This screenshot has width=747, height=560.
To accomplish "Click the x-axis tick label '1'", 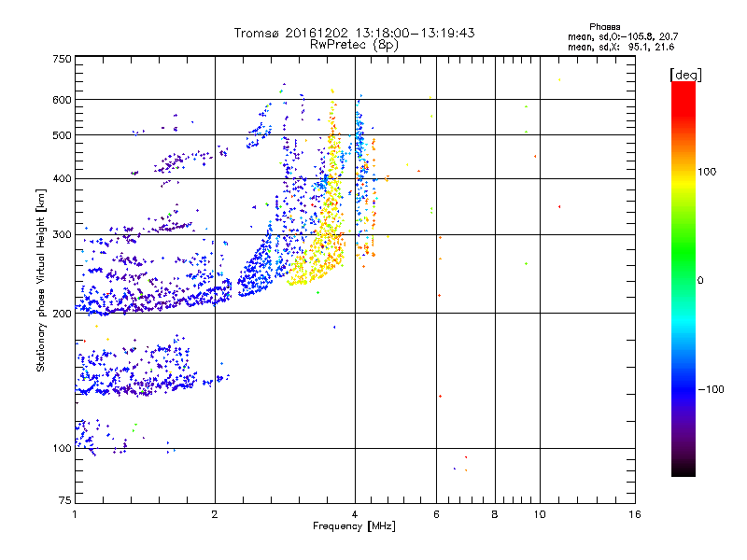I will 75,514.
